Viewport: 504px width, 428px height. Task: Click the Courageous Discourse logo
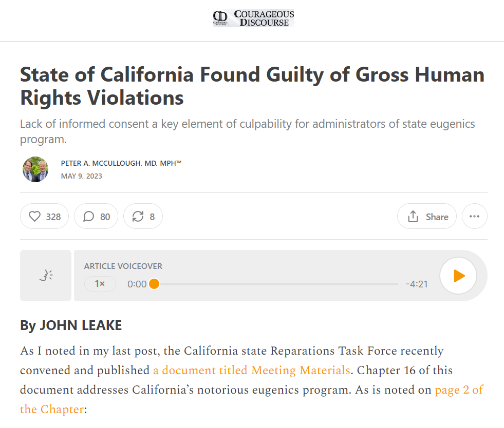click(253, 18)
